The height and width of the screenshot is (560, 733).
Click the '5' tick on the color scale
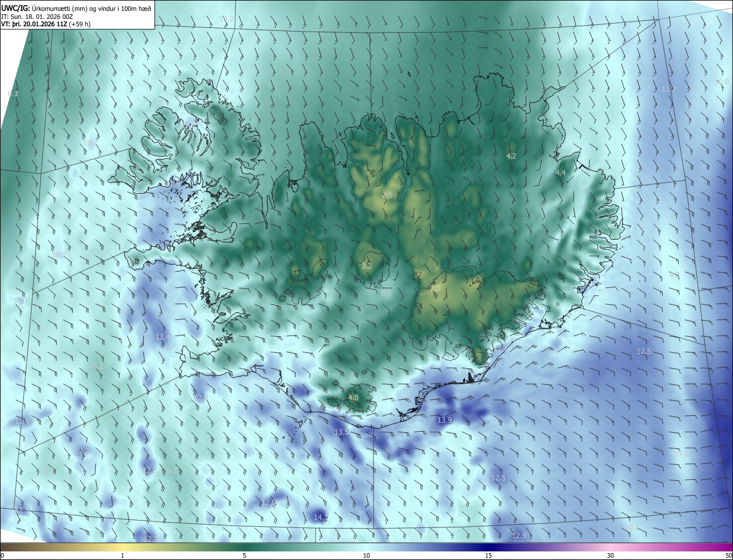click(x=245, y=555)
